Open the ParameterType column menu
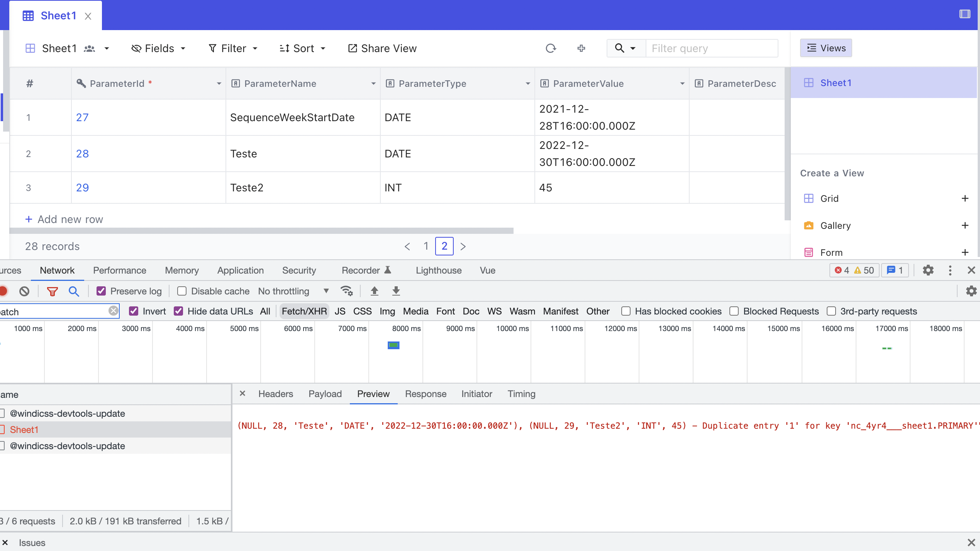 point(527,83)
